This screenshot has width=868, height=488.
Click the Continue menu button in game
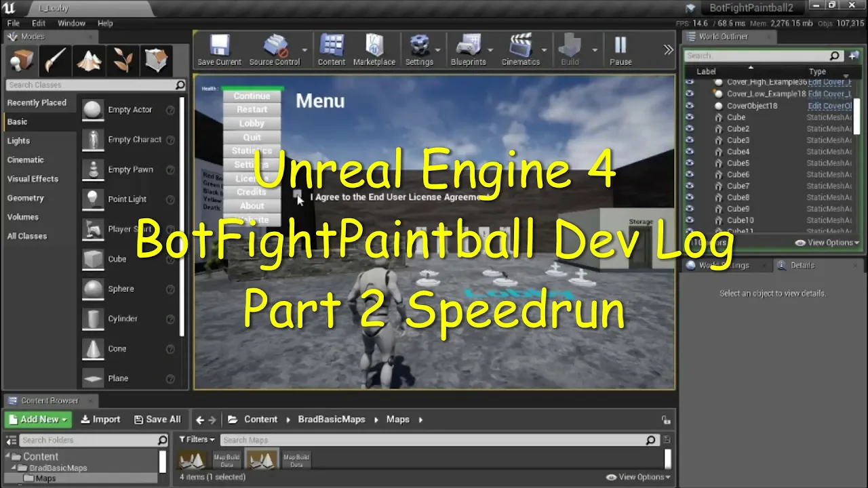coord(252,96)
